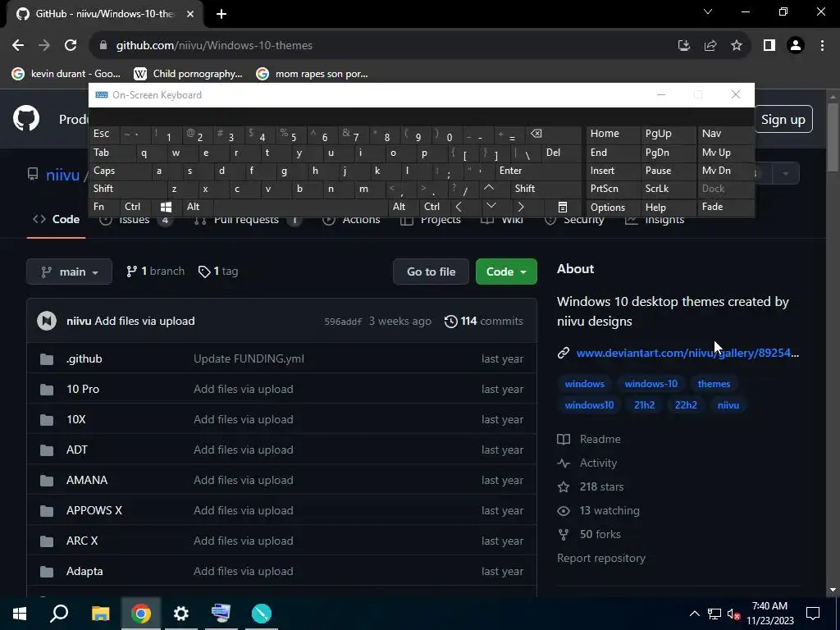Viewport: 840px width, 630px height.
Task: Show hidden tray icons chevron
Action: 694,614
